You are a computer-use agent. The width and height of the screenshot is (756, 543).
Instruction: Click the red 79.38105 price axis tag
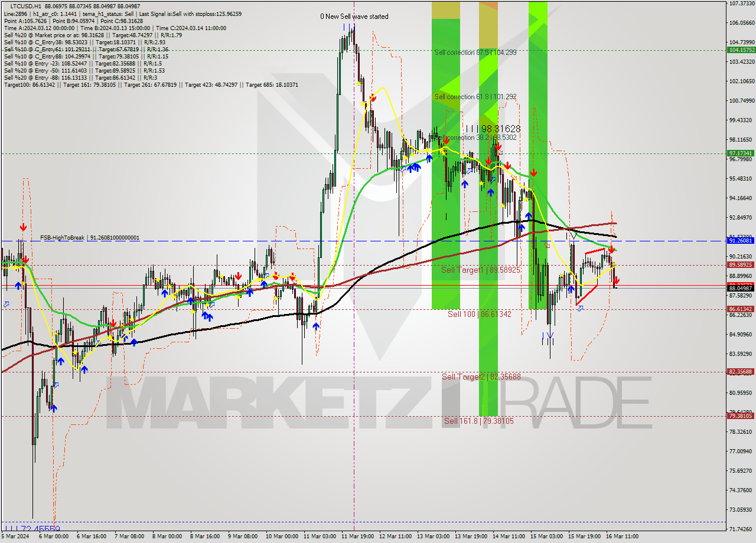741,416
